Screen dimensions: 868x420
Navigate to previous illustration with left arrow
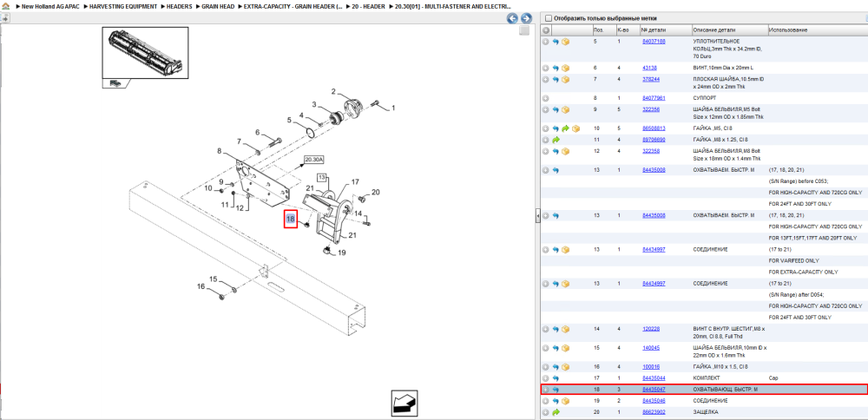(513, 18)
